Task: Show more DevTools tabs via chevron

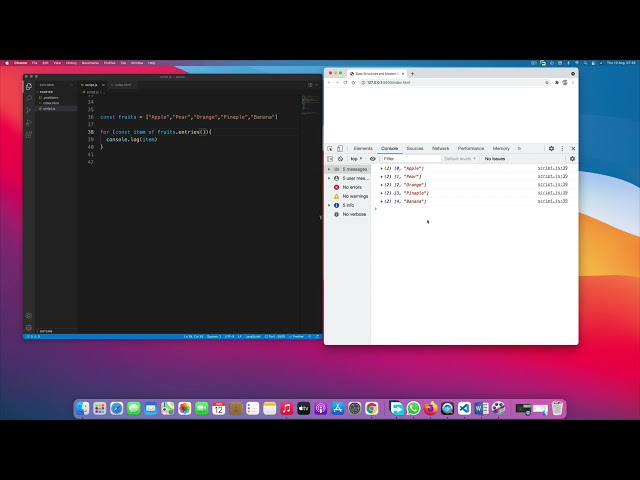Action: [519, 149]
